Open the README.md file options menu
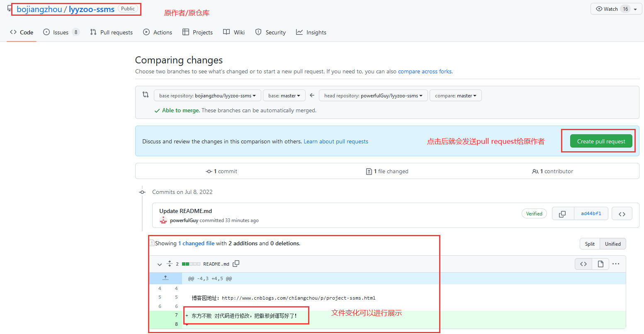Image resolution: width=644 pixels, height=334 pixels. (x=616, y=264)
